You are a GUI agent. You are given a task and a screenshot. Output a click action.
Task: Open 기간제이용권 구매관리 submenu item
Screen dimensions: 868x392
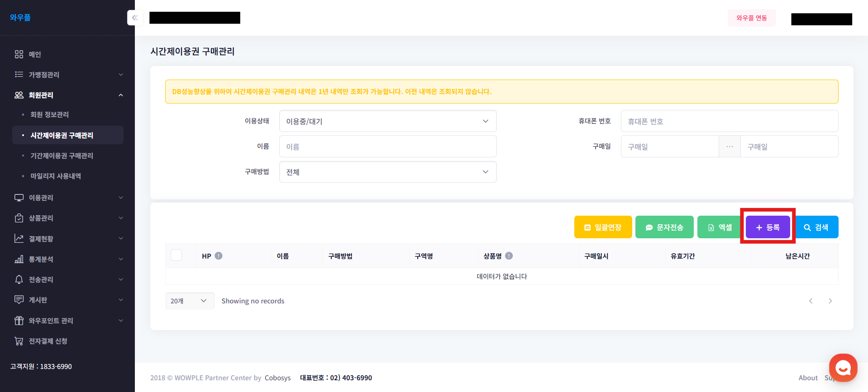[x=62, y=156]
